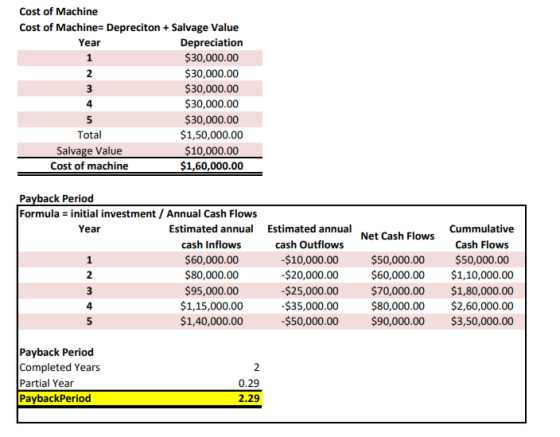Image resolution: width=560 pixels, height=437 pixels.
Task: Select the 'Cost of Machine= Depreciton + Salvage Value' heading
Action: pos(129,27)
